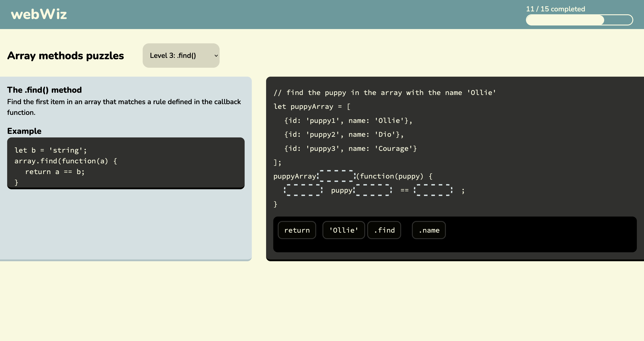Click the dropdown chevron arrow on level selector

[216, 56]
